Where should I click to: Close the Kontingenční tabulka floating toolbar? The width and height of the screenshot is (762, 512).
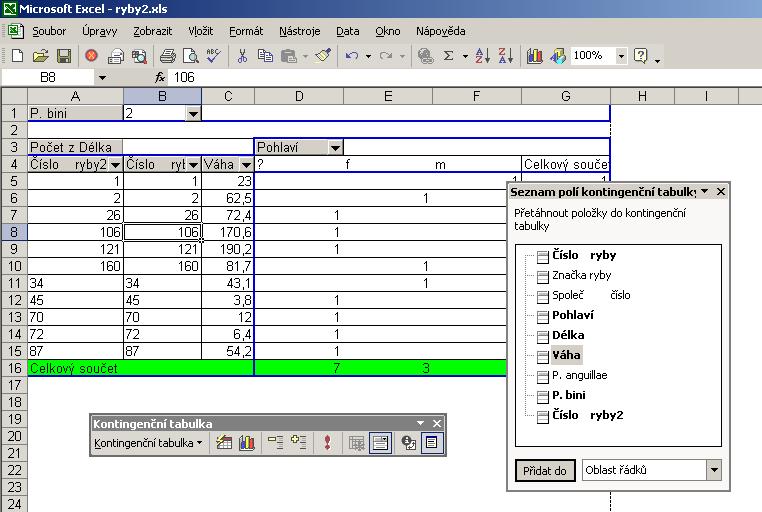437,424
